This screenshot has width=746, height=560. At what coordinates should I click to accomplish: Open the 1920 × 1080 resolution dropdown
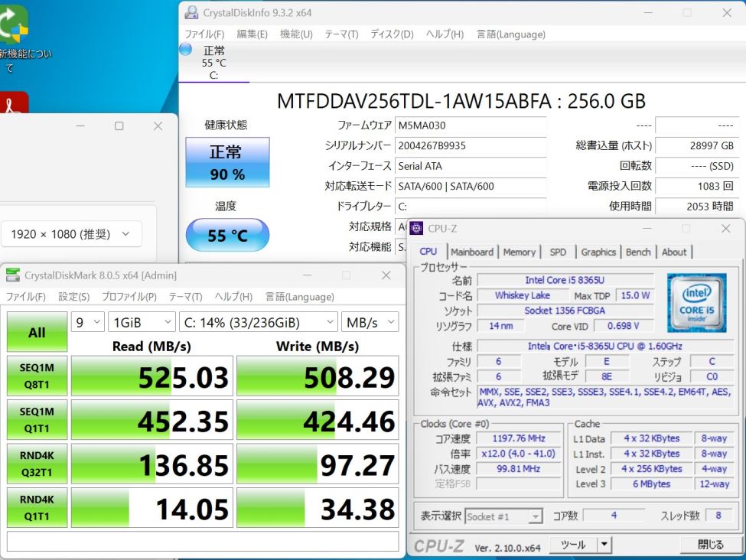pos(71,233)
